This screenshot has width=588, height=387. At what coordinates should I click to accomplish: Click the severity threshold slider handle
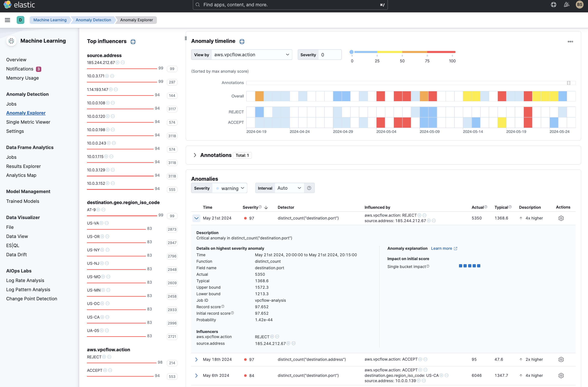(x=351, y=52)
